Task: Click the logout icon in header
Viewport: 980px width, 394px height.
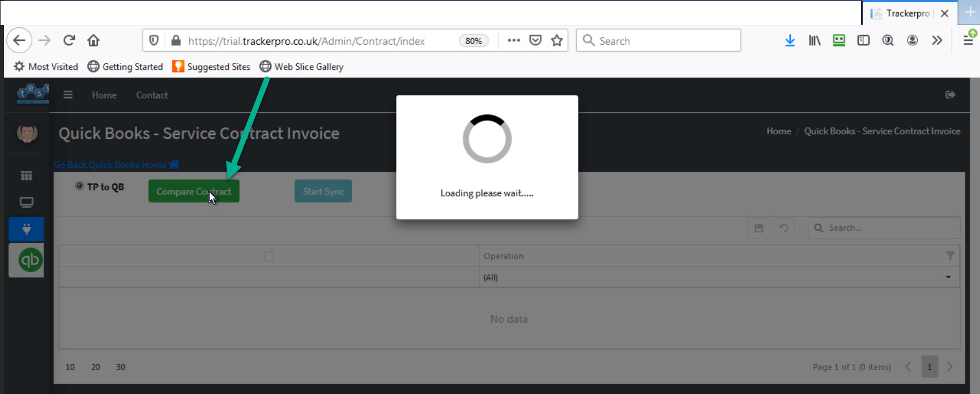Action: coord(950,95)
